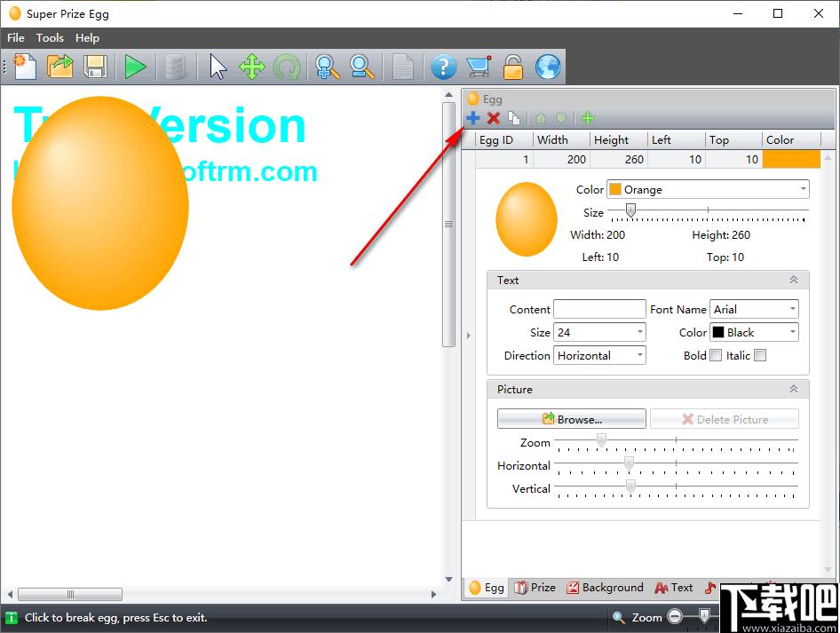Click the New file toolbar icon
The width and height of the screenshot is (840, 633).
pyautogui.click(x=24, y=67)
